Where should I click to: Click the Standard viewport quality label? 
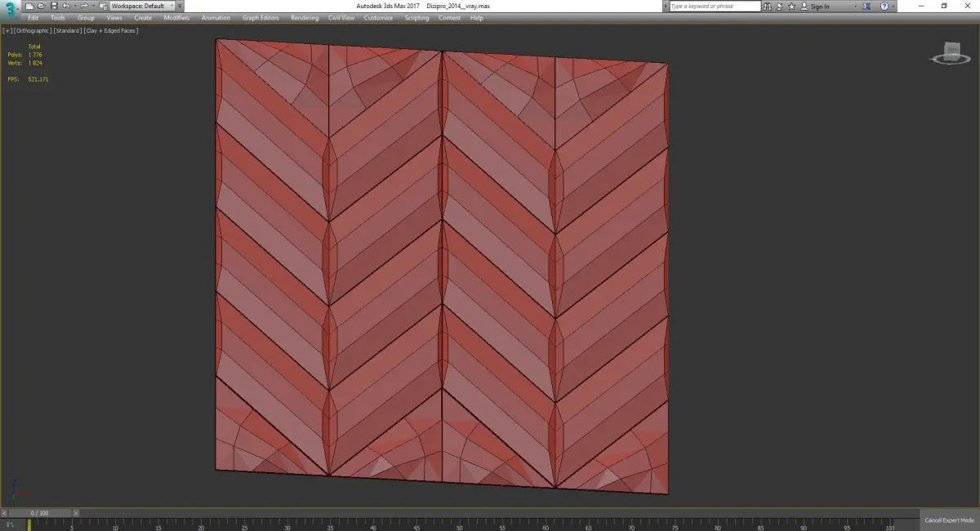(x=68, y=30)
